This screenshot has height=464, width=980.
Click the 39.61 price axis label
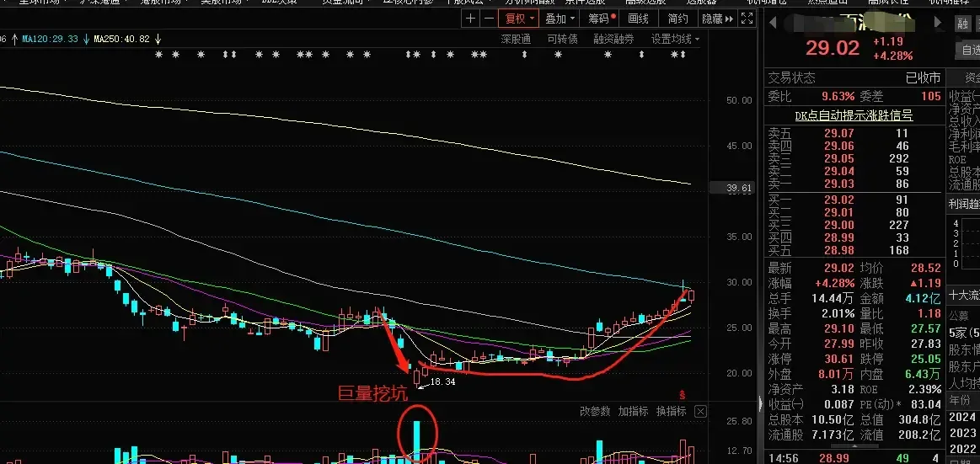tap(731, 187)
